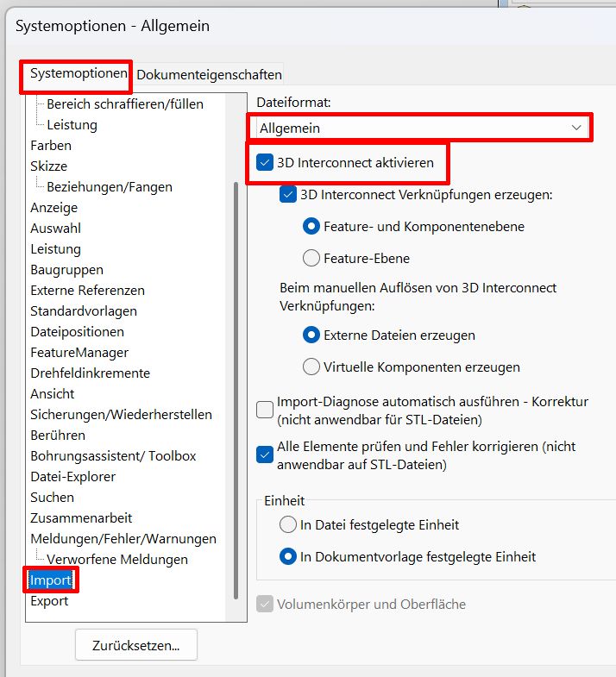Image resolution: width=616 pixels, height=677 pixels.
Task: Open the Ansicht category
Action: 53,394
